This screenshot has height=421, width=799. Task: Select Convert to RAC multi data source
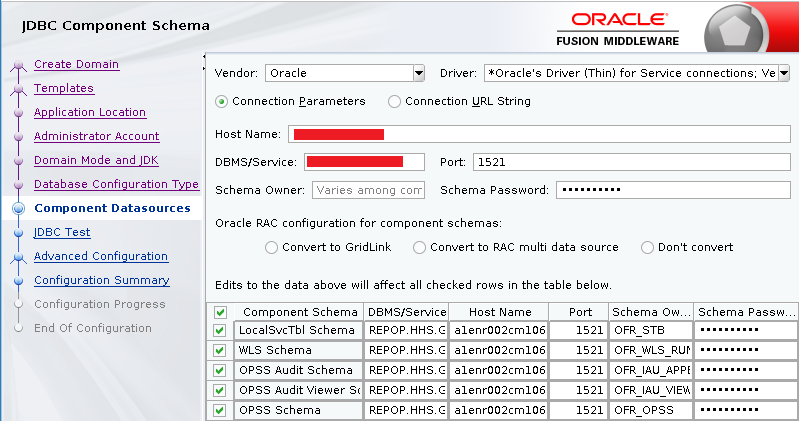pyautogui.click(x=420, y=247)
